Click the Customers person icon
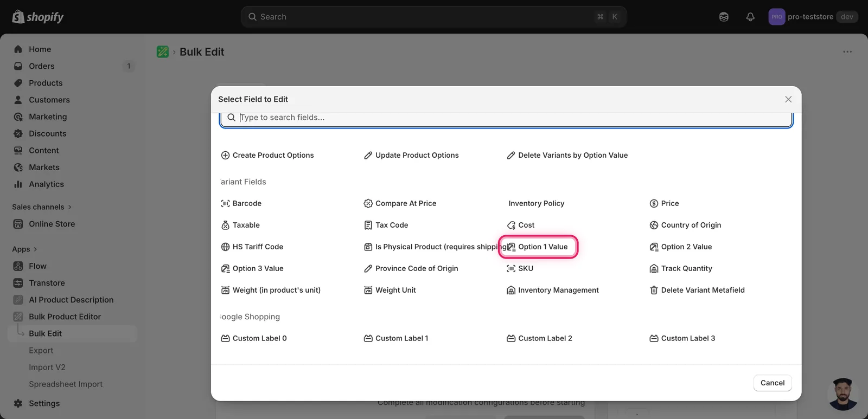 click(x=18, y=100)
